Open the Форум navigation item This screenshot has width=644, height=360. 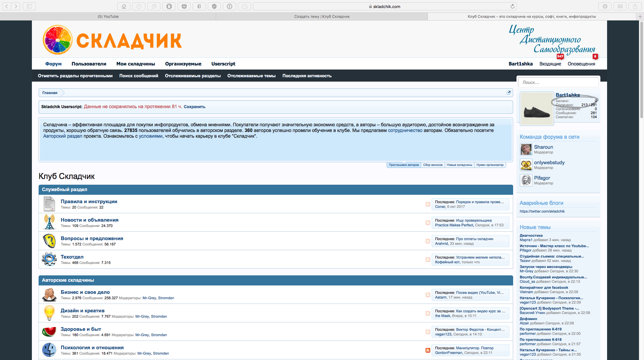[53, 64]
